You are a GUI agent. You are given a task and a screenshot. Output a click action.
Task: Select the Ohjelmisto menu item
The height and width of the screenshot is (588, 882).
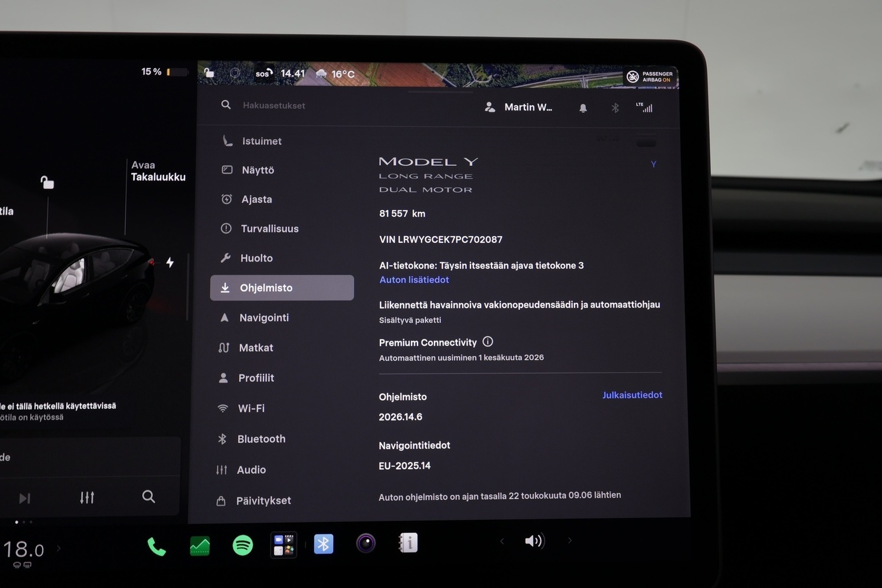[x=282, y=288]
